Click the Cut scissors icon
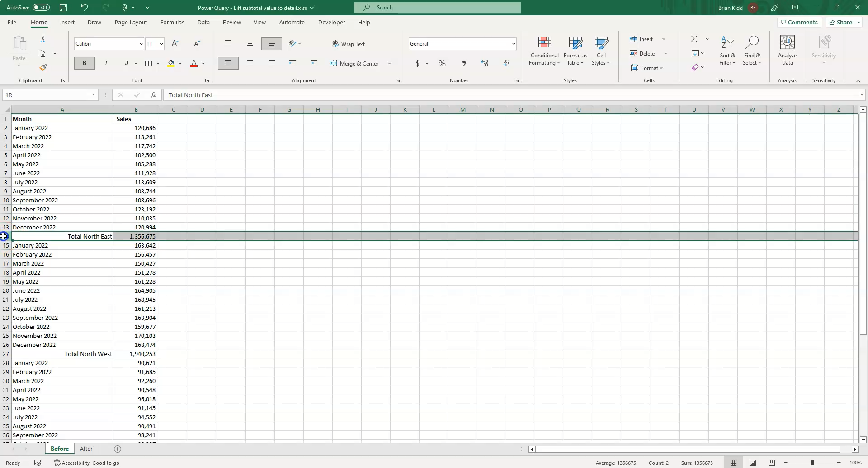The height and width of the screenshot is (468, 868). 42,40
